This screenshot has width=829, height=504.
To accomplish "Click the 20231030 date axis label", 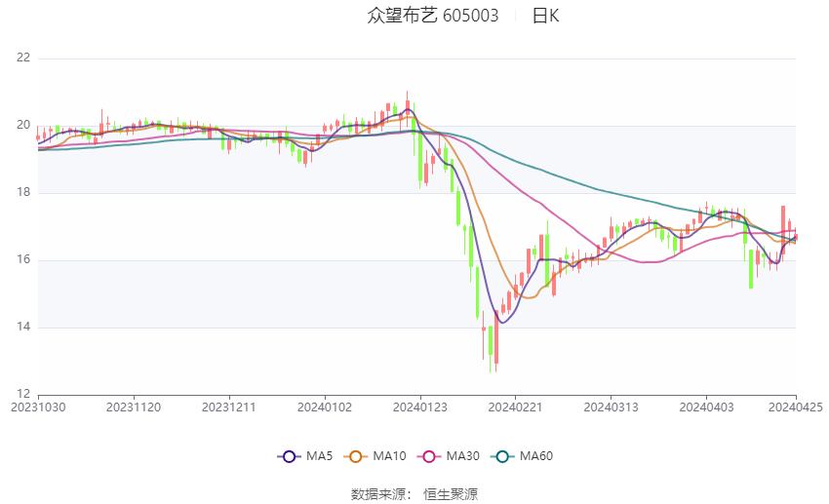I will click(x=38, y=407).
